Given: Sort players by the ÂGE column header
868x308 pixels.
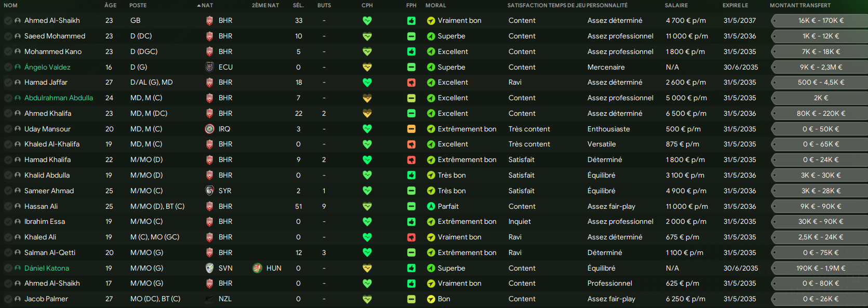Looking at the screenshot, I should [110, 5].
